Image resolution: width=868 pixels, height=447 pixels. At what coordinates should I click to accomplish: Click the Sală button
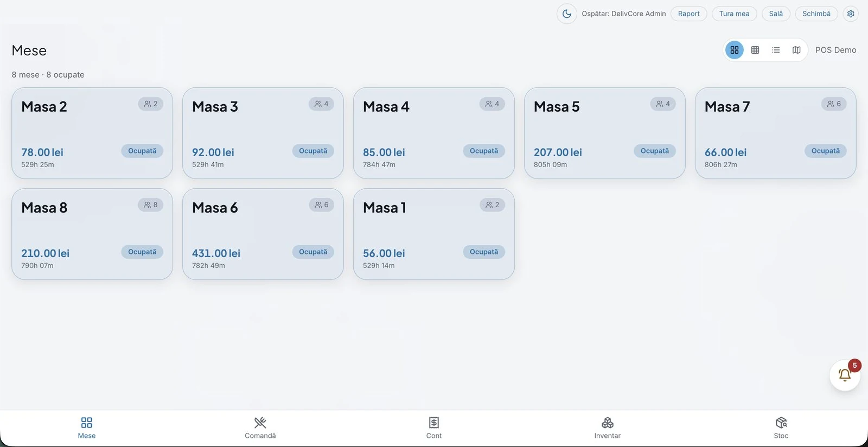pyautogui.click(x=776, y=14)
